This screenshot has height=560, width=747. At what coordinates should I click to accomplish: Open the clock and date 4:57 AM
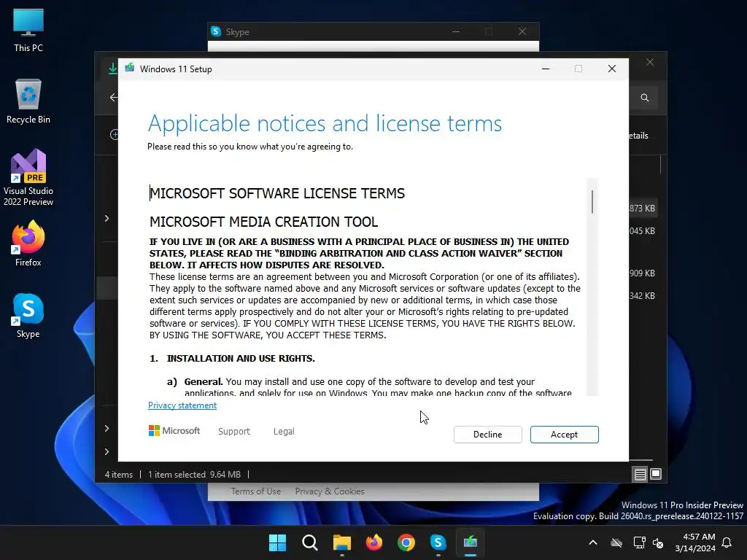695,542
